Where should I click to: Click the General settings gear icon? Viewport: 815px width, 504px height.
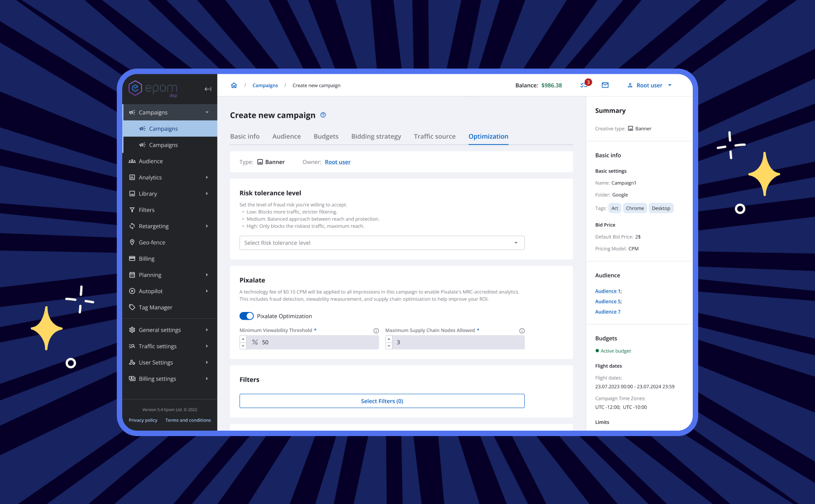pos(132,330)
